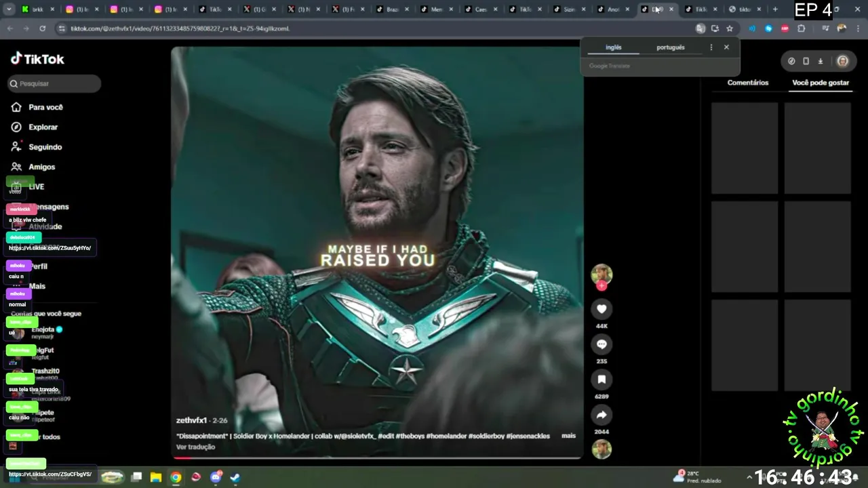Open Chrome media controls icon
This screenshot has height=488, width=868.
coord(825,28)
